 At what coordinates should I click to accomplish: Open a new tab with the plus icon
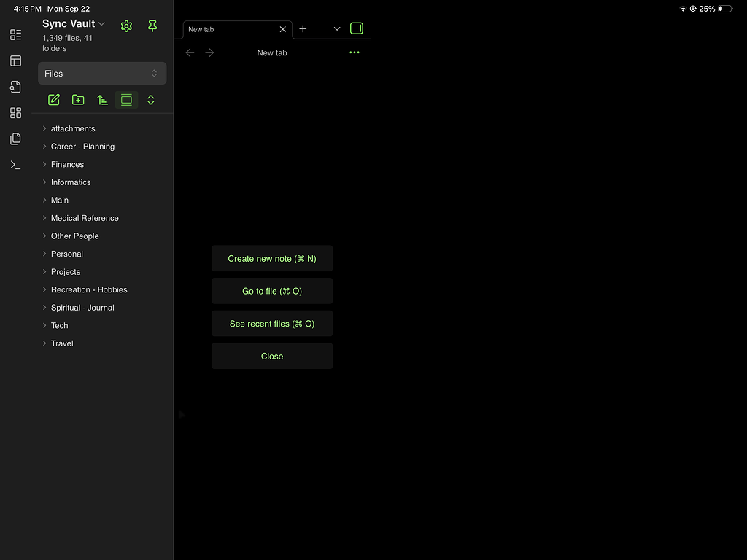click(x=303, y=29)
